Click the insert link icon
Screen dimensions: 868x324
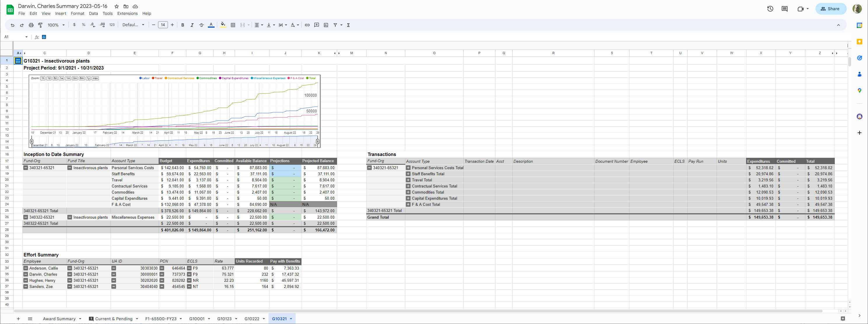coord(307,25)
